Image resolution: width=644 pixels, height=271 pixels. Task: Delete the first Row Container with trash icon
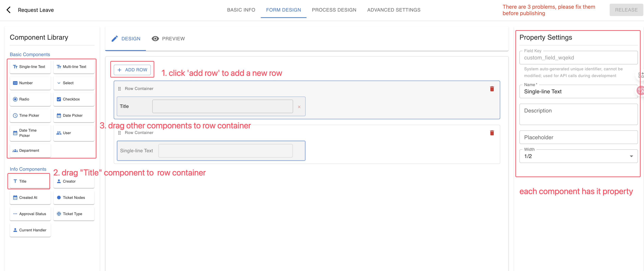(x=492, y=89)
